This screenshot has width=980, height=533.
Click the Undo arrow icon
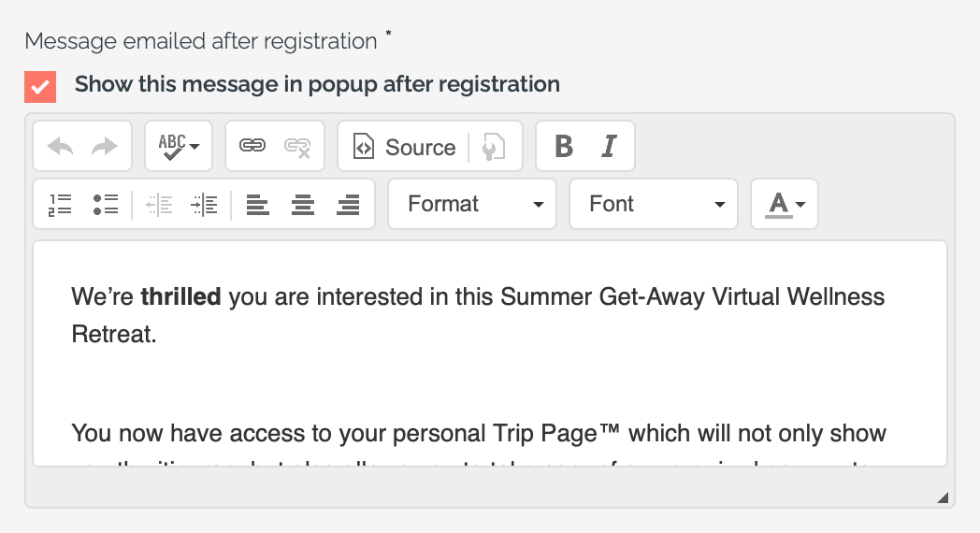[x=60, y=147]
